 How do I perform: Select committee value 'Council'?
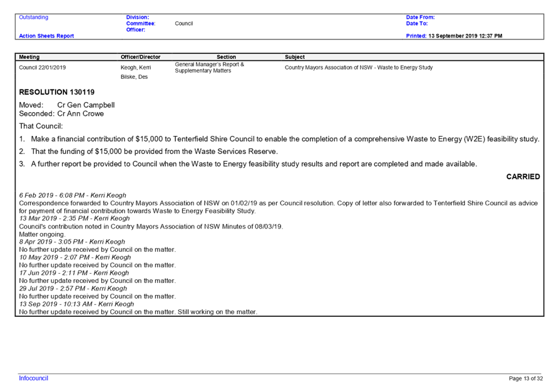[x=184, y=24]
